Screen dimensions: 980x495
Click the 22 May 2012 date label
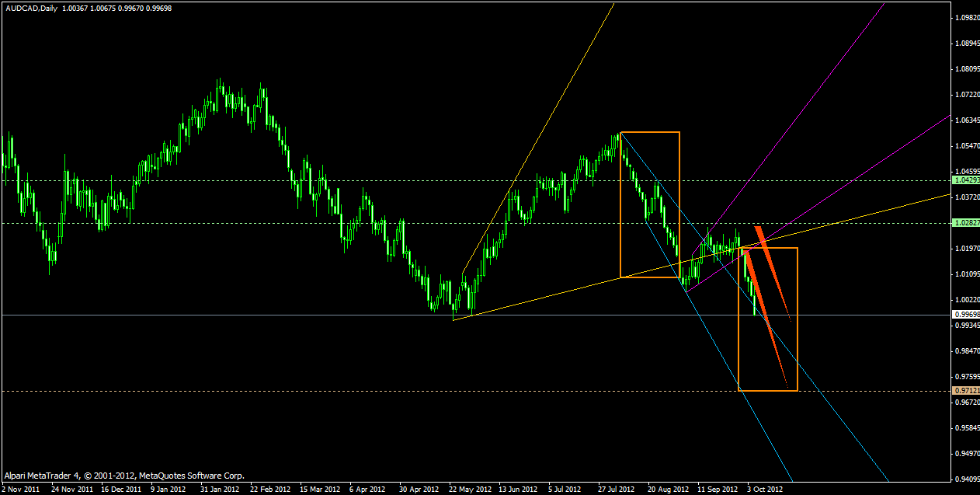tap(470, 490)
